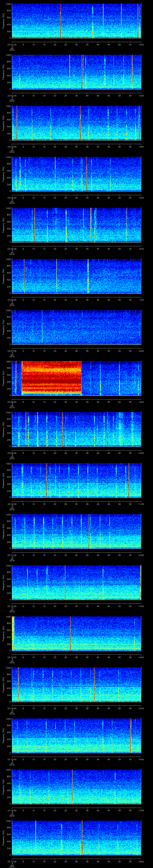
Task: Click the 23:09:00 time axis label
Action: click(x=12, y=453)
